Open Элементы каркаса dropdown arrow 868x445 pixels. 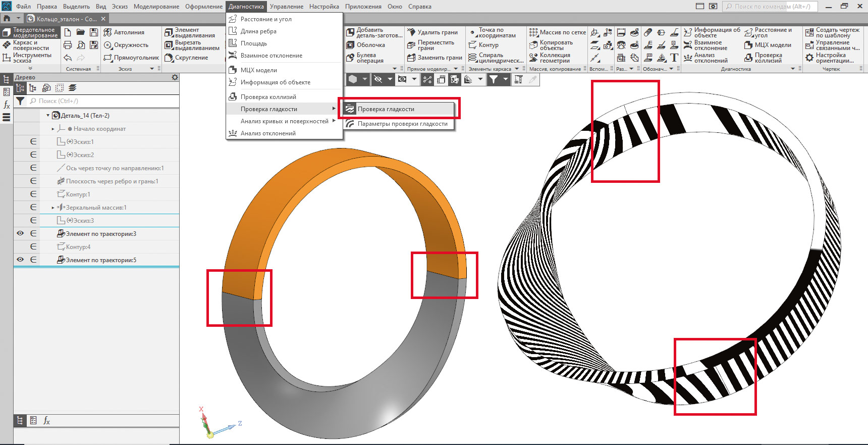(x=517, y=69)
